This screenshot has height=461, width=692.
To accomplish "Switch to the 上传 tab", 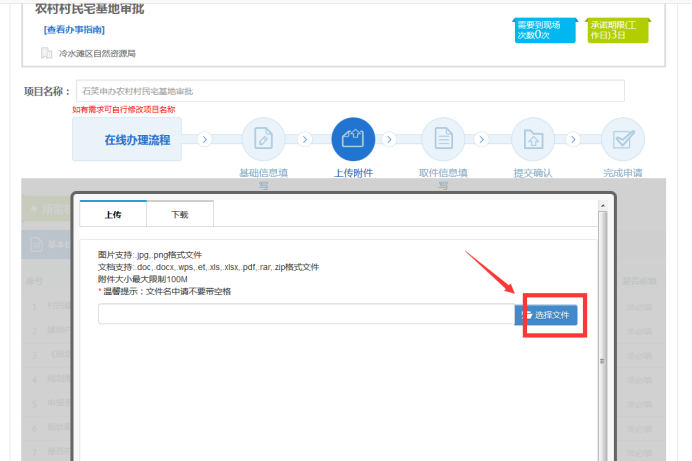I will (113, 214).
